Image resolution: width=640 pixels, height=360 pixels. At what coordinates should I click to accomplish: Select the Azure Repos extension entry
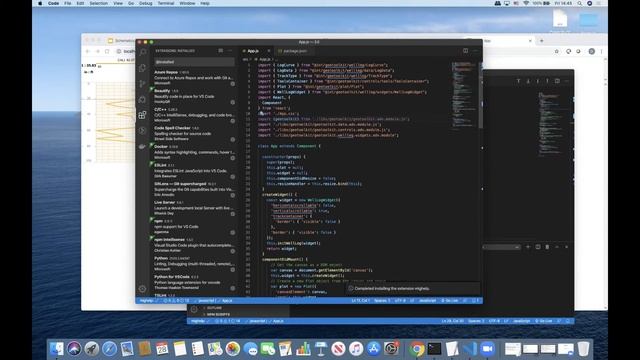coord(194,78)
